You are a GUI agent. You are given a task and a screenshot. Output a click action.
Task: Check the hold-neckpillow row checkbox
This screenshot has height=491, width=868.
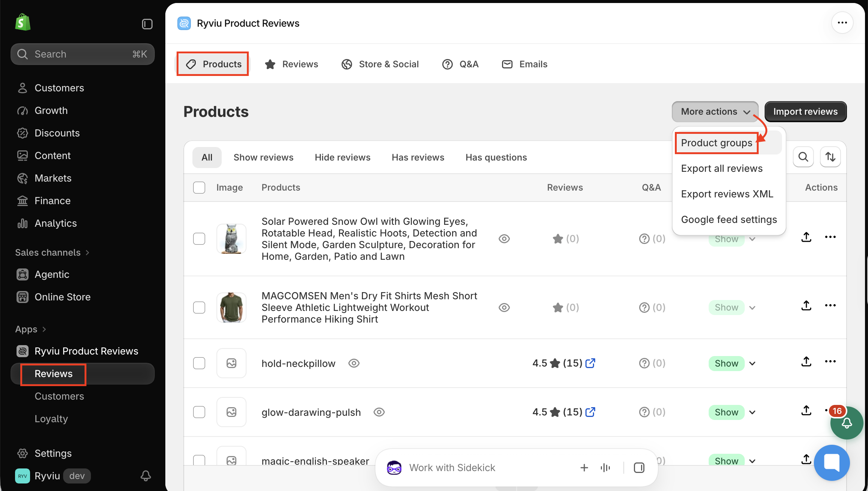(x=199, y=363)
